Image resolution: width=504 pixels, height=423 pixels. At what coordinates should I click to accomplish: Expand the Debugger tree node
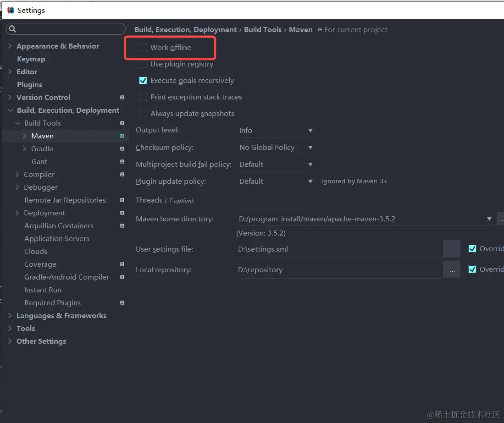coord(17,187)
